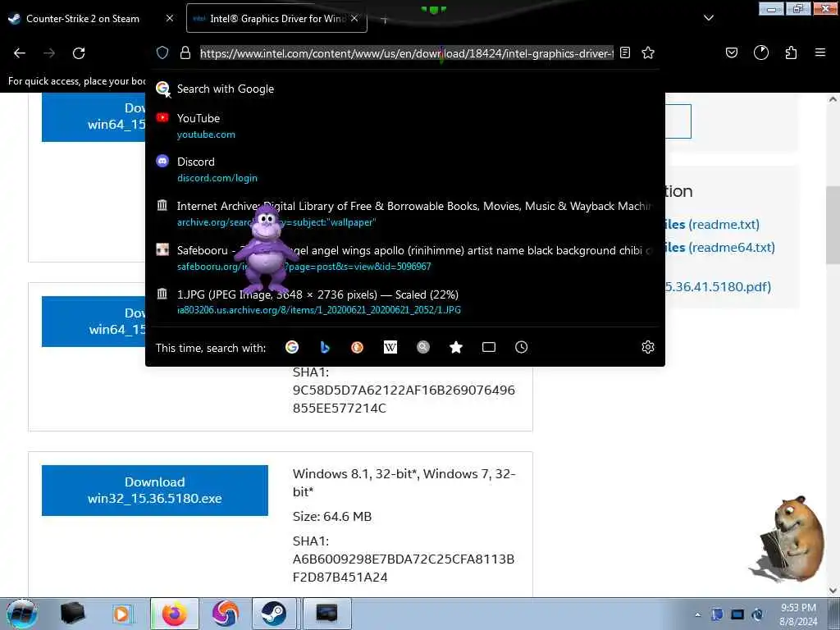List all tabs with the chevron
840x630 pixels.
709,18
